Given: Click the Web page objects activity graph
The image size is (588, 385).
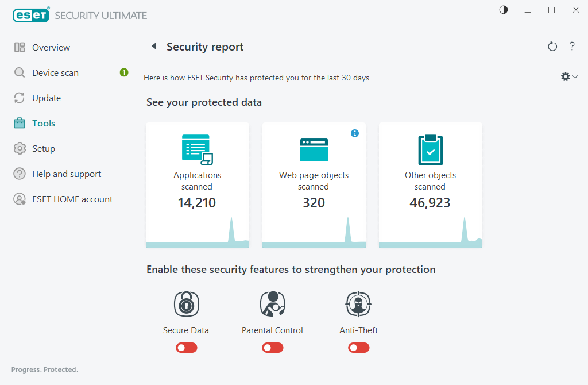Looking at the screenshot, I should [314, 232].
